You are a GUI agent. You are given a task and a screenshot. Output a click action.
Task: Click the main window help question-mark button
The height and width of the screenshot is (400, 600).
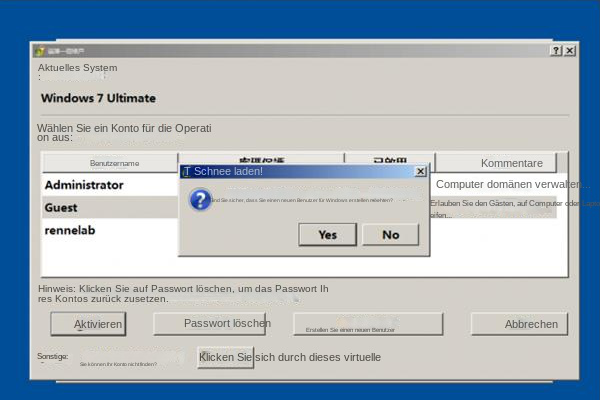556,51
